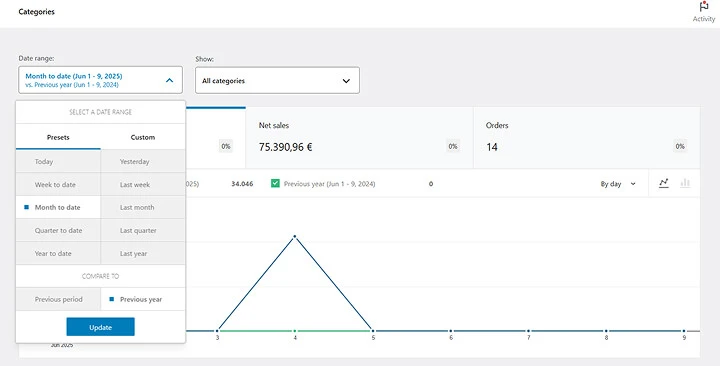
Task: Click the COMPARE TO section label
Action: pyautogui.click(x=101, y=276)
